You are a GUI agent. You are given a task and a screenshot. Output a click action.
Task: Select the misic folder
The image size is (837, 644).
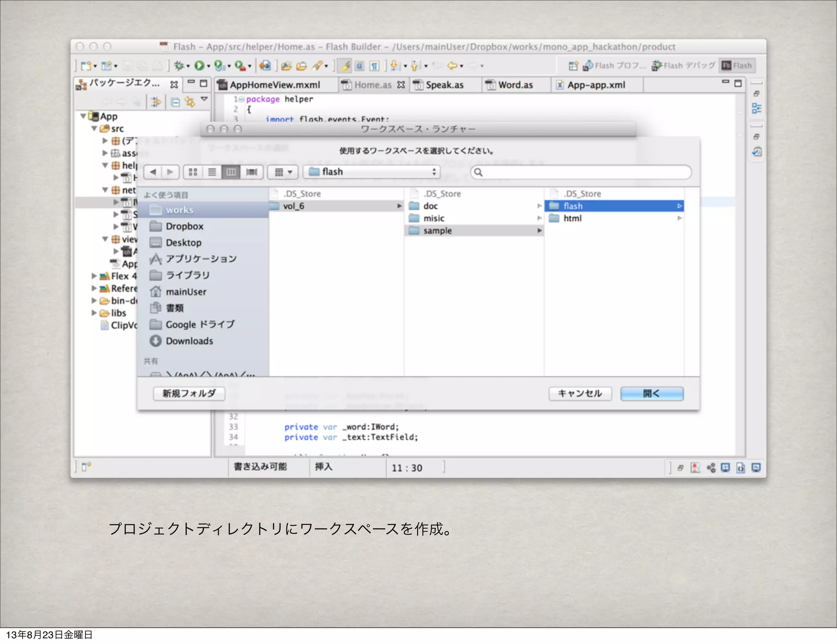[x=474, y=218]
